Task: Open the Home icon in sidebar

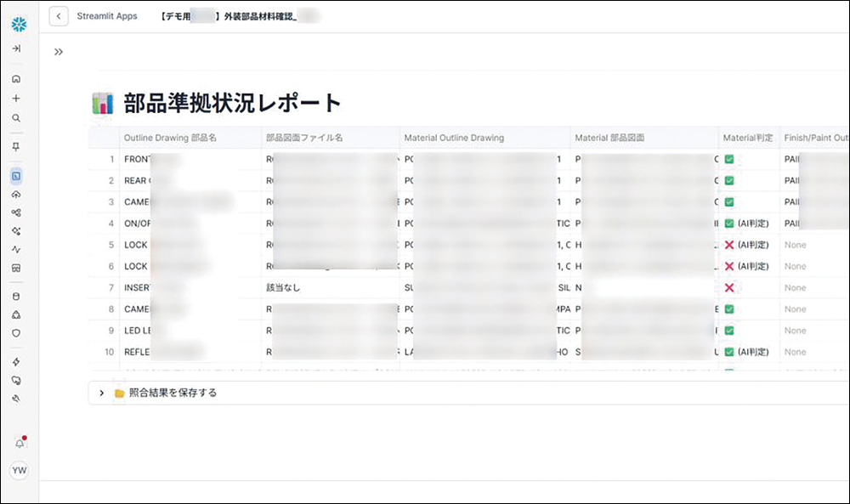Action: (16, 79)
